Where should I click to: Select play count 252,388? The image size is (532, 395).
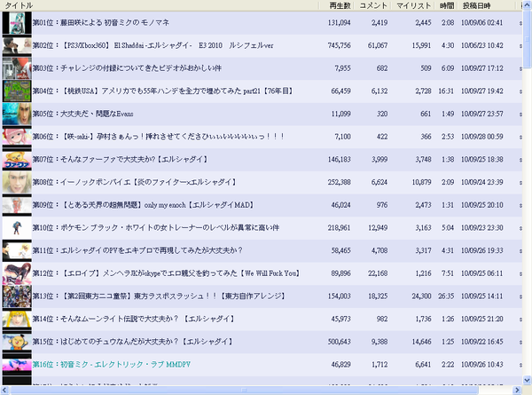coord(339,182)
